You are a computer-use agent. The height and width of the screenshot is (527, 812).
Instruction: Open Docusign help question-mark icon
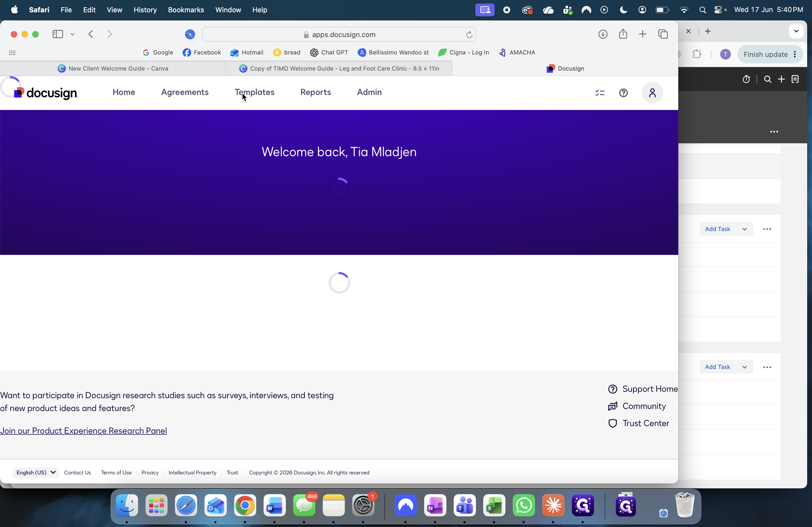coord(623,93)
